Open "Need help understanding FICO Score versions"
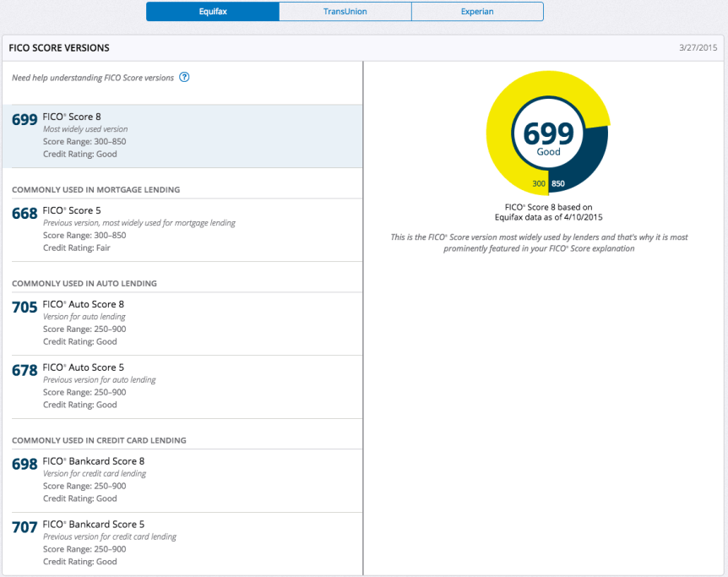The width and height of the screenshot is (728, 577). coord(93,77)
